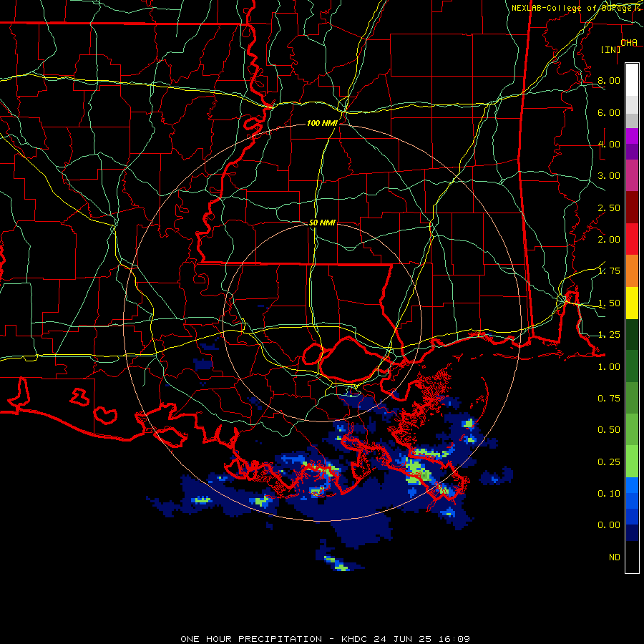Click the 2.00 legend value
Image resolution: width=644 pixels, height=644 pixels.
(x=609, y=240)
